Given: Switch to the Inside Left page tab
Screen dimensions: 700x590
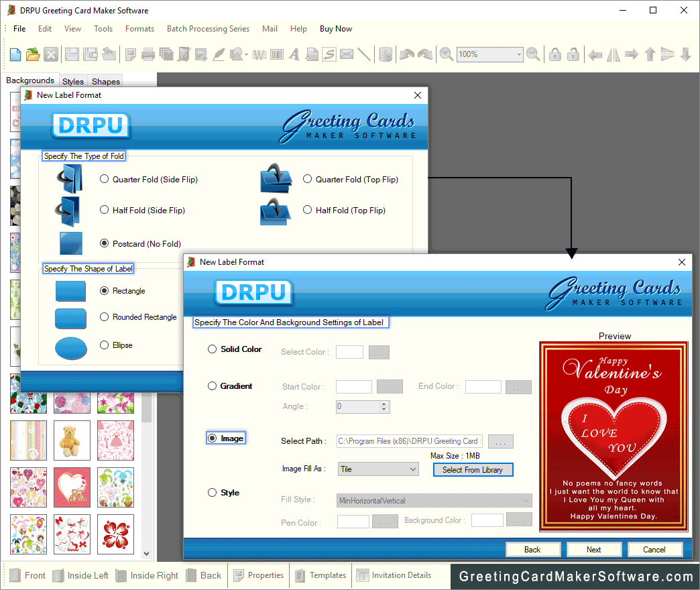Looking at the screenshot, I should coord(81,575).
